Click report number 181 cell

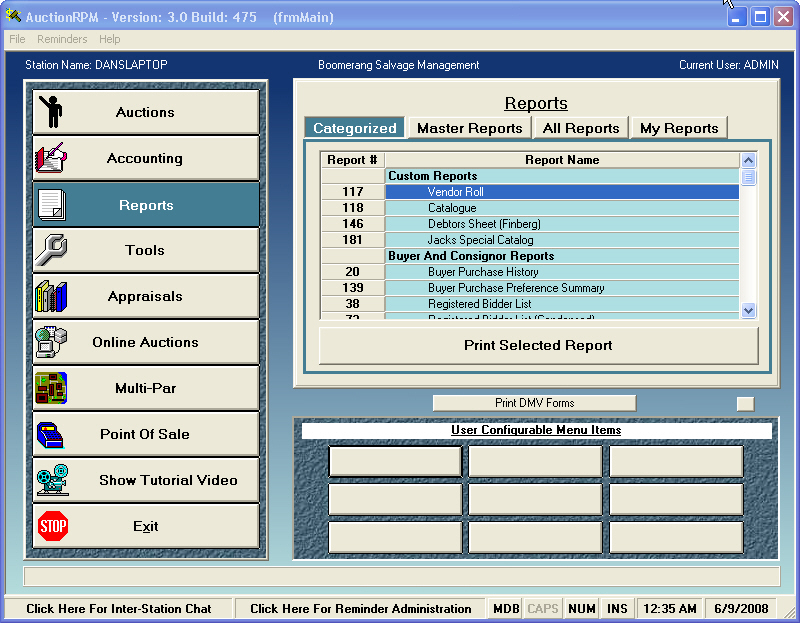coord(353,240)
